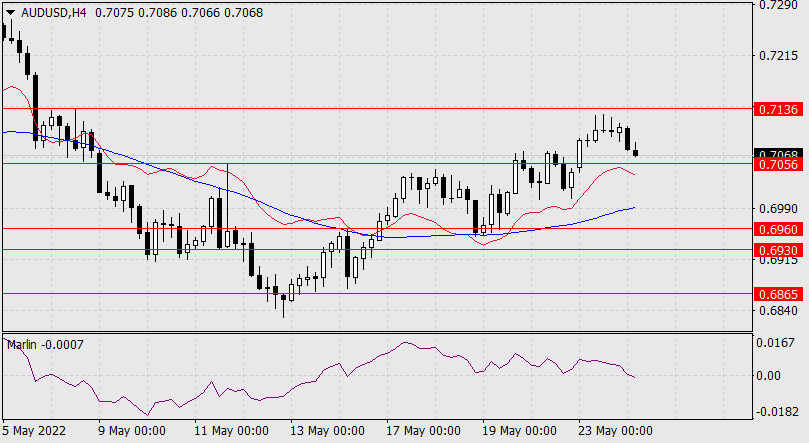Select the 0.7056 red price label

coord(779,165)
